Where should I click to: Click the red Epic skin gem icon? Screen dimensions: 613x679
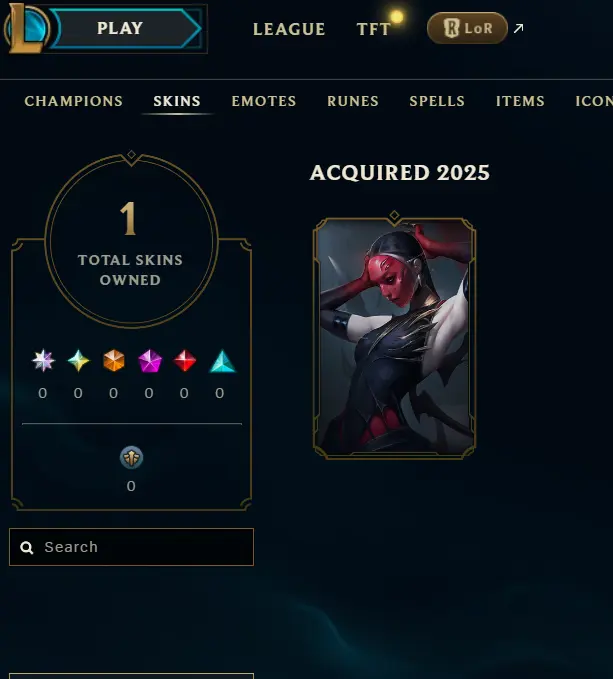[x=185, y=360]
